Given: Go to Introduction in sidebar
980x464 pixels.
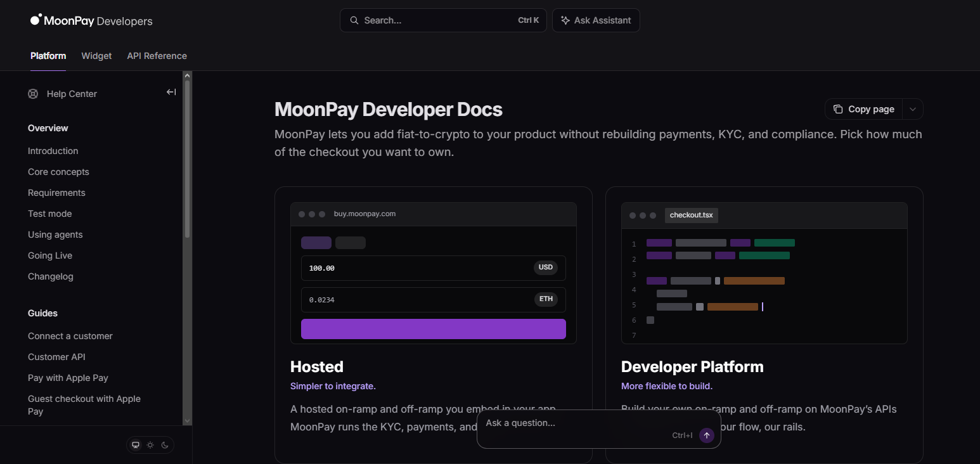Looking at the screenshot, I should (53, 151).
